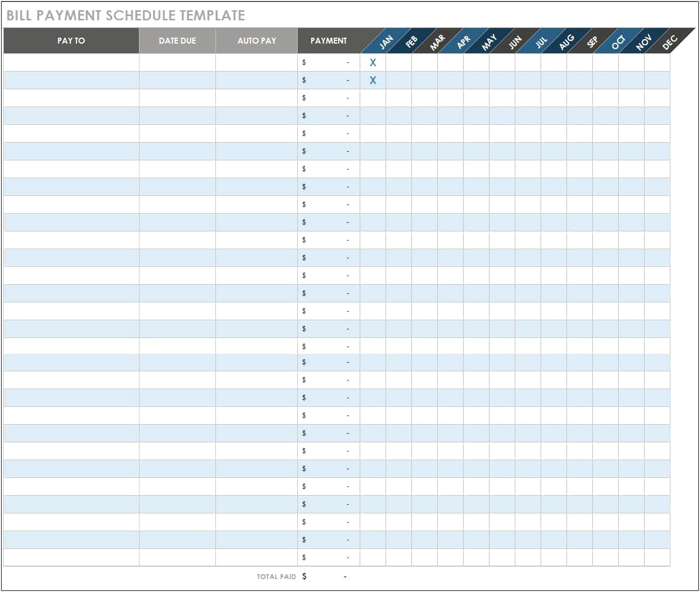Click the PAY TO column header
700x592 pixels.
click(x=71, y=41)
